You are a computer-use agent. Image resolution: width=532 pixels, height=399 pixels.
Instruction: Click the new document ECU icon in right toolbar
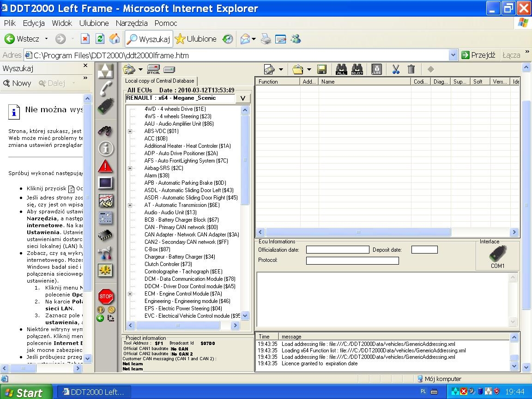pyautogui.click(x=269, y=69)
